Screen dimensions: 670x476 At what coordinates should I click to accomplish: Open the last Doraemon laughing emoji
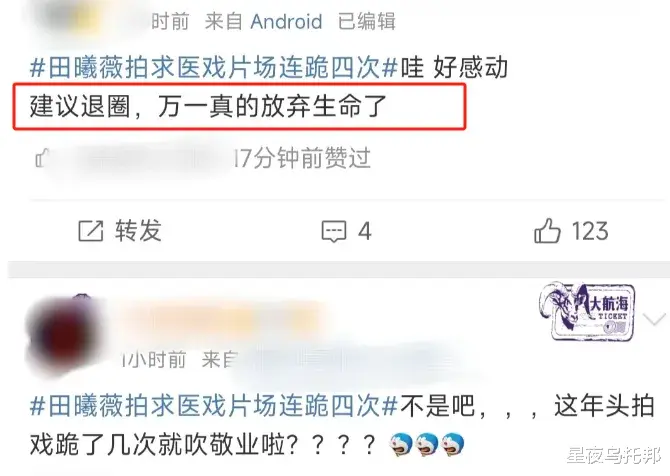(453, 444)
